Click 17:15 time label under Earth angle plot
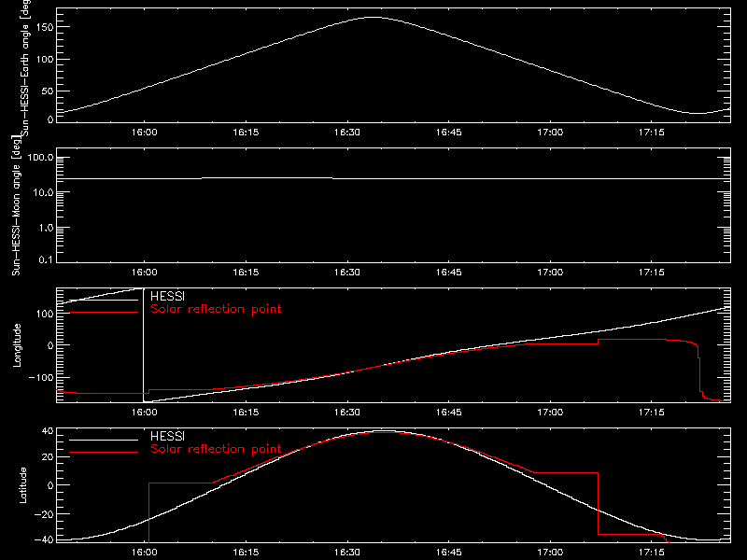Viewport: 747px width, 560px height. click(x=651, y=133)
